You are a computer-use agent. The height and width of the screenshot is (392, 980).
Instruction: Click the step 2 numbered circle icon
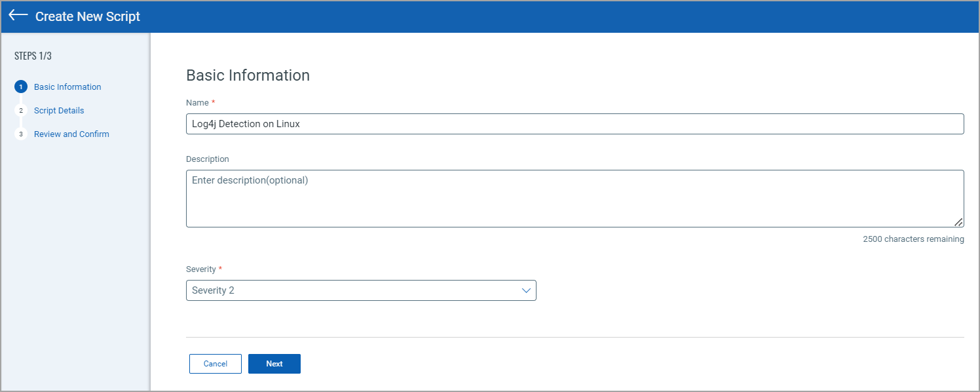pos(20,110)
